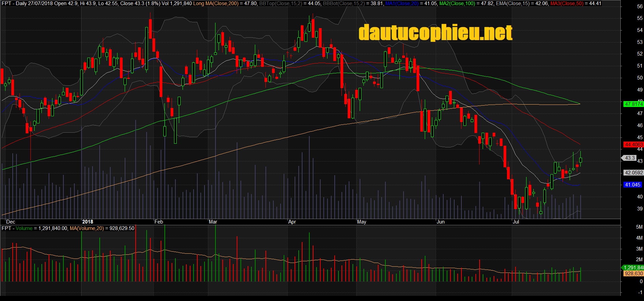
Task: Click the 2018 year marker on axis
Action: click(x=88, y=222)
